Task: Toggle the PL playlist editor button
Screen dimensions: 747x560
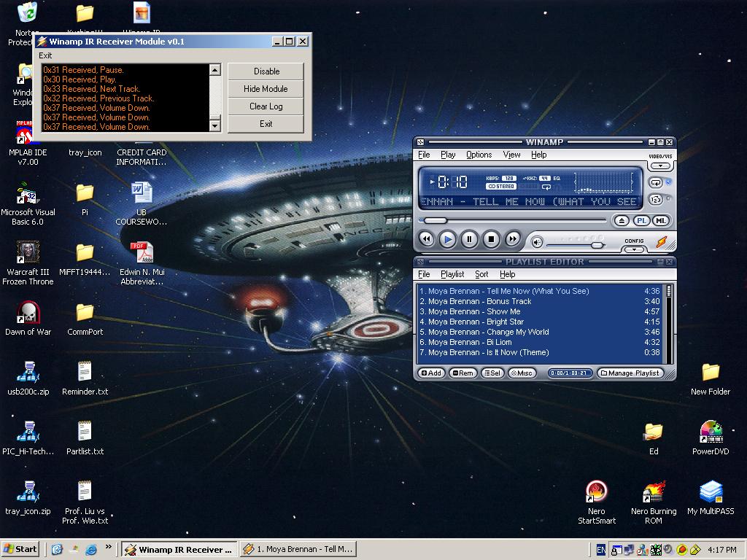Action: pos(641,220)
